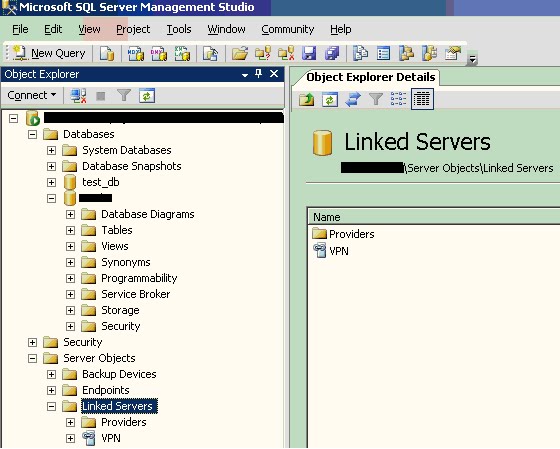
Task: Expand Database Snapshots node
Action: [51, 166]
